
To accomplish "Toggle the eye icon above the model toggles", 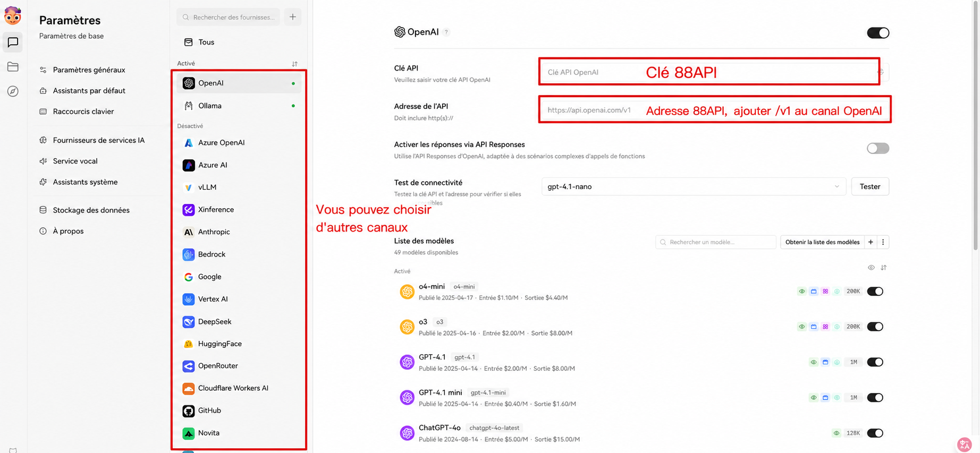I will click(x=871, y=268).
